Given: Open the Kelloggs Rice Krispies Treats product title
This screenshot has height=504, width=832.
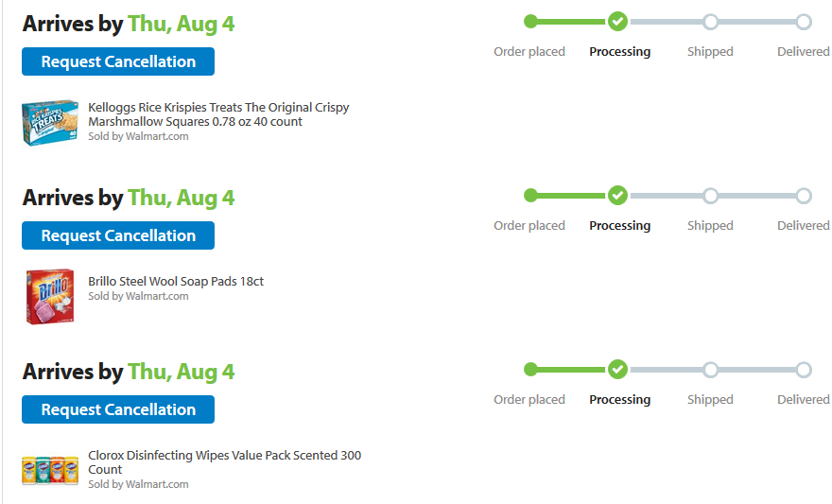Looking at the screenshot, I should (x=218, y=114).
